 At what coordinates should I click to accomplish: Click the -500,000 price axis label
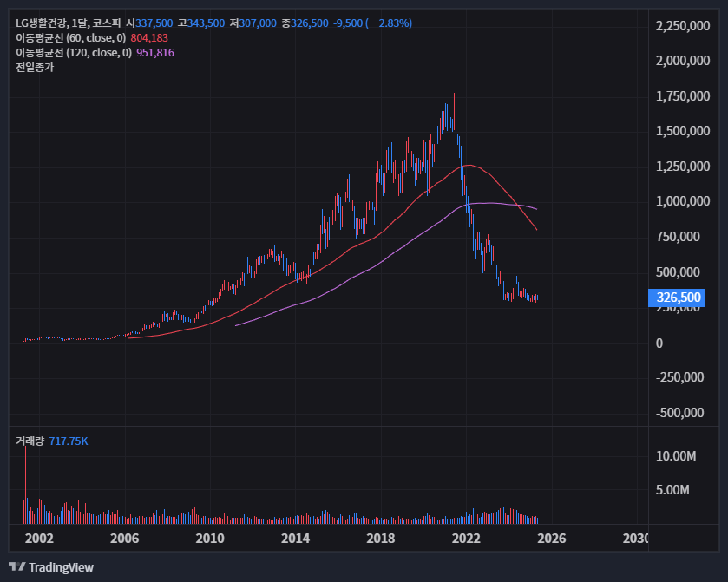(679, 413)
